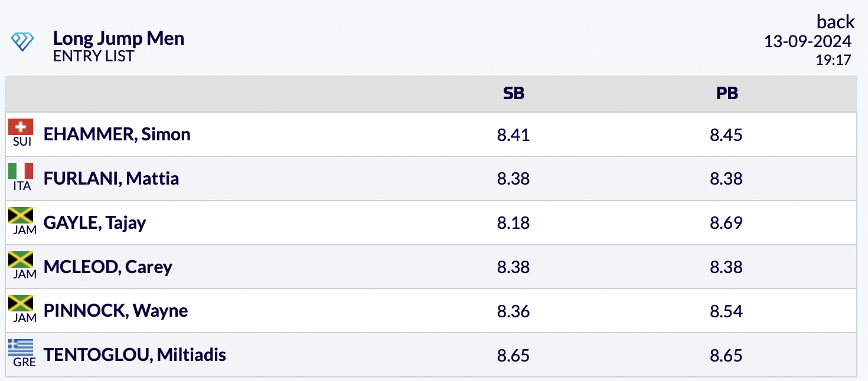This screenshot has height=381, width=868.
Task: Click the Greek flag beside Tentoglou
Action: click(21, 348)
